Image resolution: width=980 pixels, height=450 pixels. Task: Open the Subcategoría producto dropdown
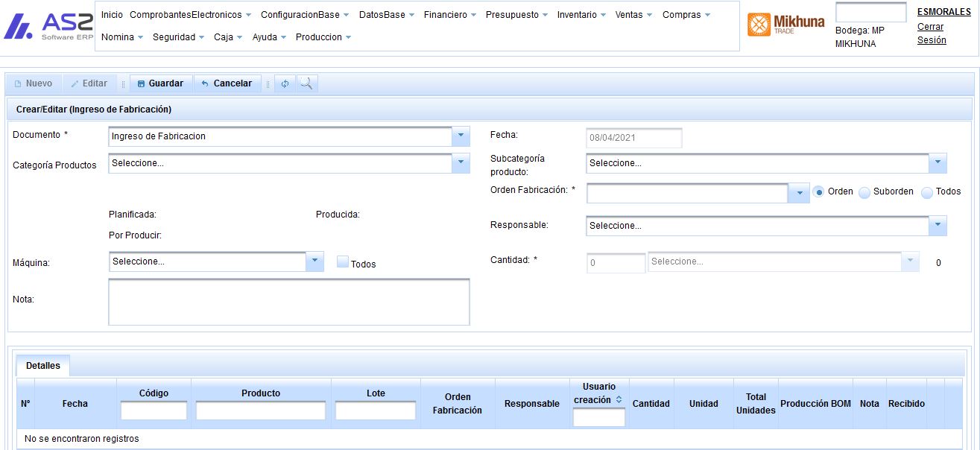click(937, 162)
